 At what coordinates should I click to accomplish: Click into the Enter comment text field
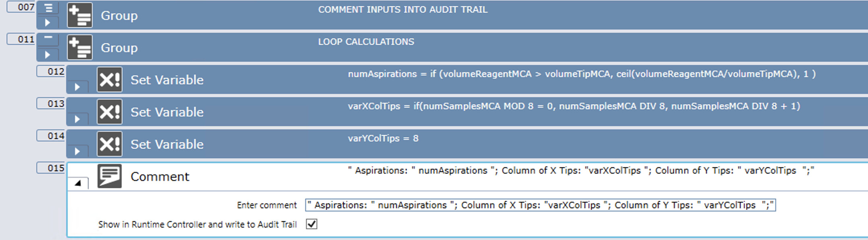click(x=540, y=205)
